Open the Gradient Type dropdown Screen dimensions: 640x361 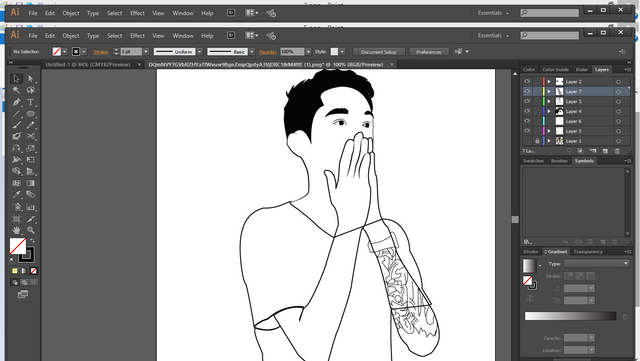coord(596,263)
